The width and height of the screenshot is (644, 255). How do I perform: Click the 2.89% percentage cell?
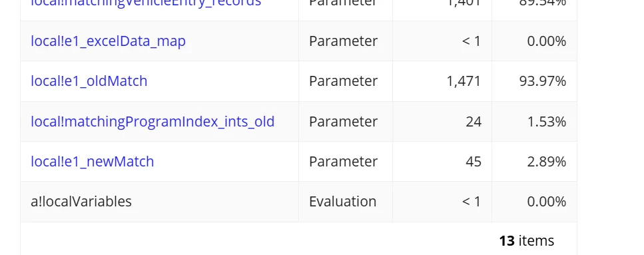[x=546, y=161]
